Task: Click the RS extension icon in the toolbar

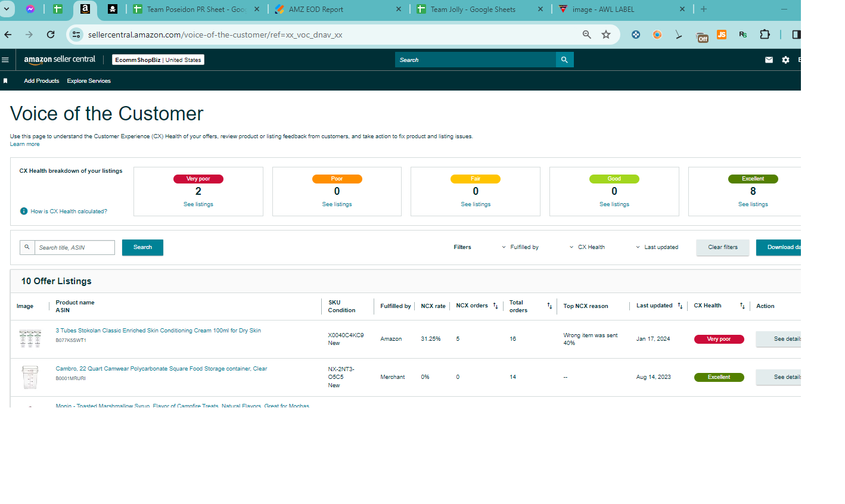Action: (x=743, y=35)
